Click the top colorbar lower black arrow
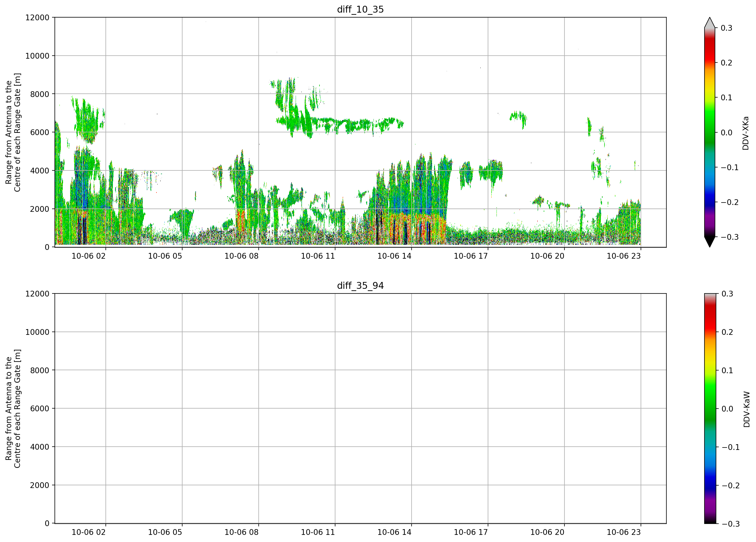Screen dimensions: 756x542 point(710,242)
